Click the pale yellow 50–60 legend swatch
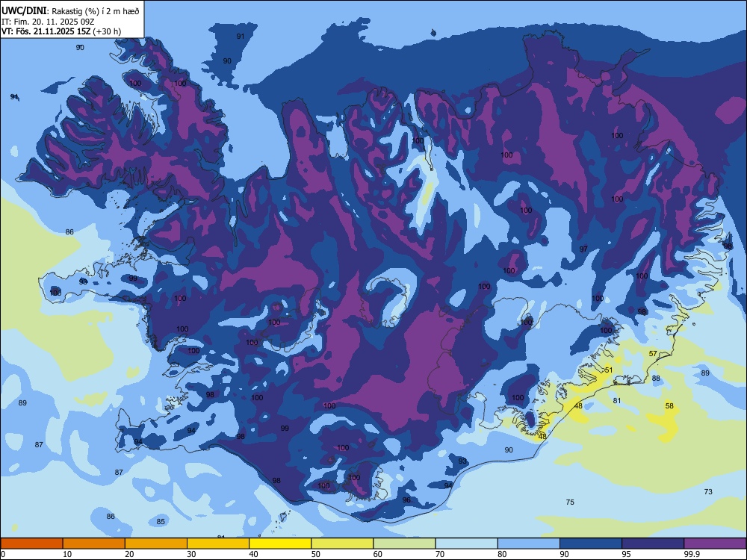This screenshot has height=560, width=747. 342,544
